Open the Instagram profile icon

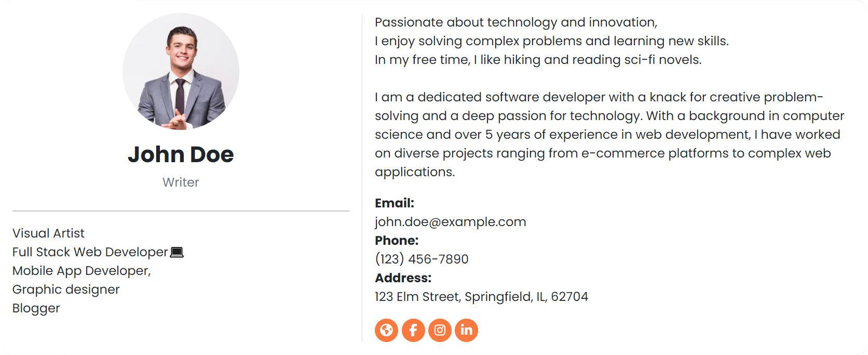pyautogui.click(x=440, y=330)
